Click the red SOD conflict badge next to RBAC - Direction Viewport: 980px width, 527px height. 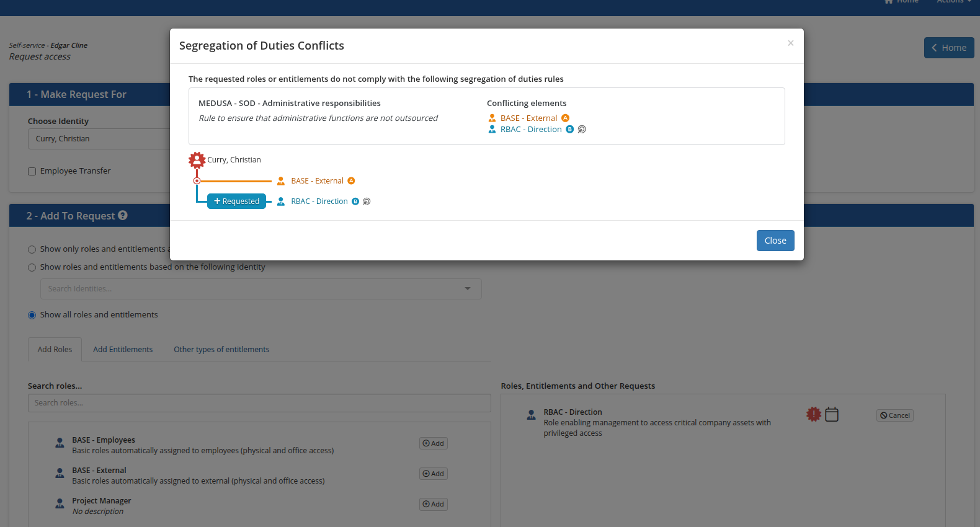coord(813,414)
